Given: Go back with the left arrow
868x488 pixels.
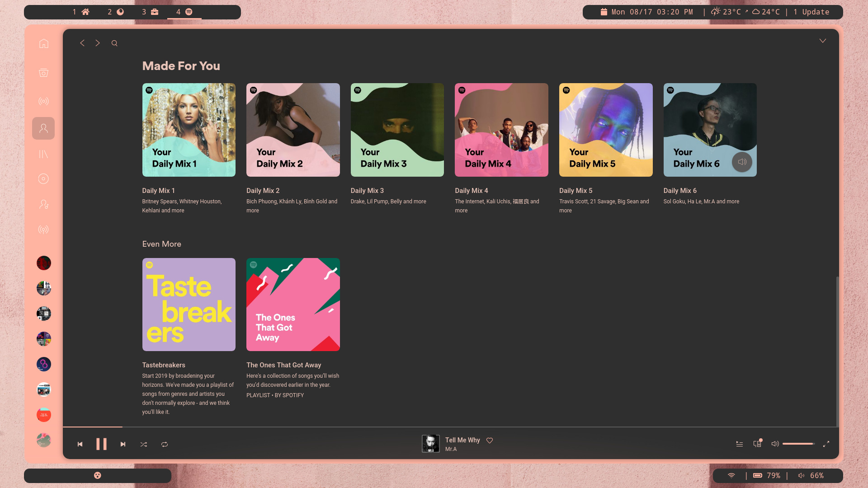Looking at the screenshot, I should [82, 43].
